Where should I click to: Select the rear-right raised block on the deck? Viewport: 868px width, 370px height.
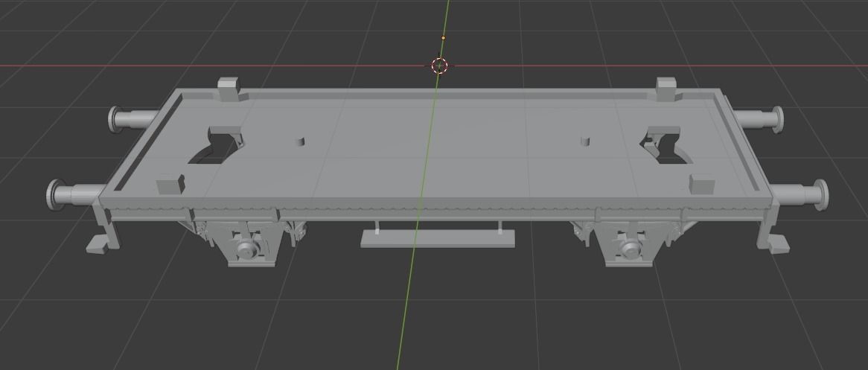coord(666,89)
